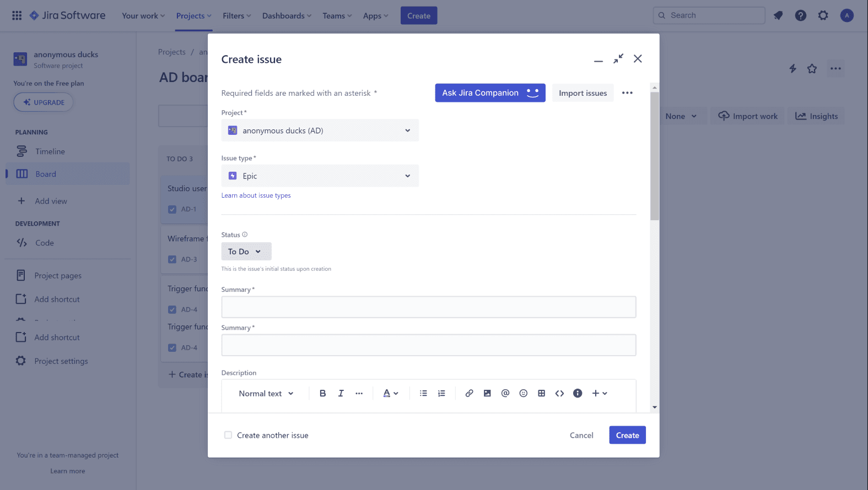Image resolution: width=868 pixels, height=490 pixels.
Task: Open the three-dot menu beside Import issues
Action: pyautogui.click(x=627, y=93)
